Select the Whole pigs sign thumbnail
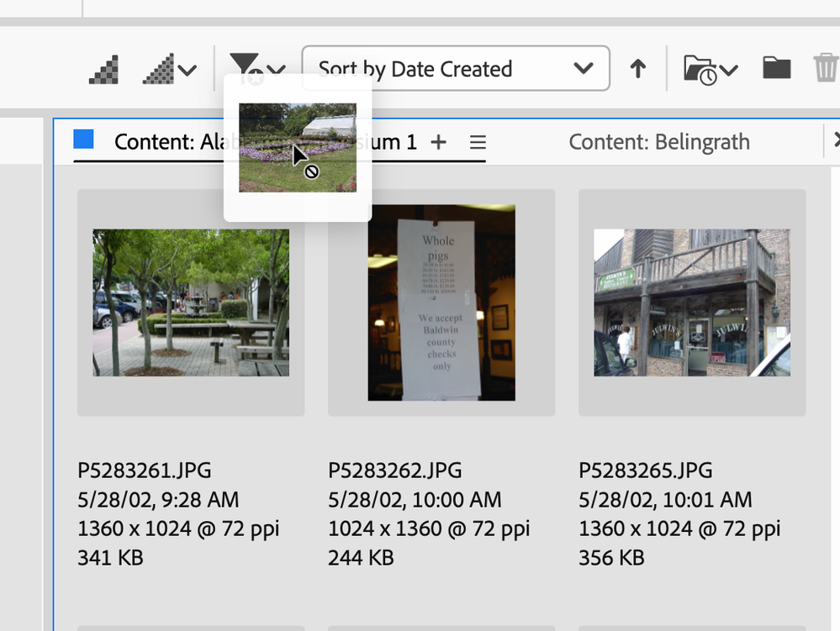 pyautogui.click(x=441, y=302)
